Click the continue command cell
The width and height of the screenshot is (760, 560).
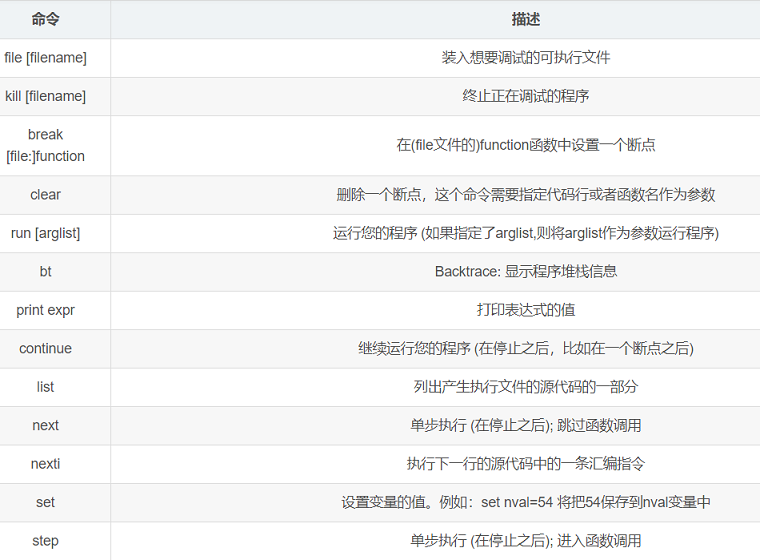pyautogui.click(x=46, y=348)
